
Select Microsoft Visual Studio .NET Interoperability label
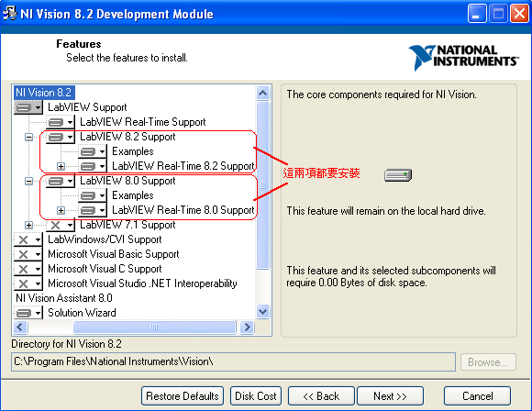click(x=142, y=283)
